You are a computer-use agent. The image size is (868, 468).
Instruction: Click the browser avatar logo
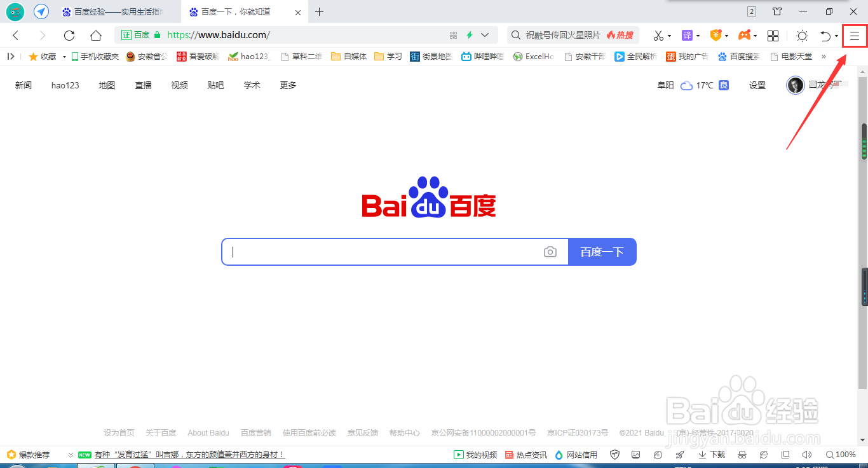pyautogui.click(x=15, y=11)
